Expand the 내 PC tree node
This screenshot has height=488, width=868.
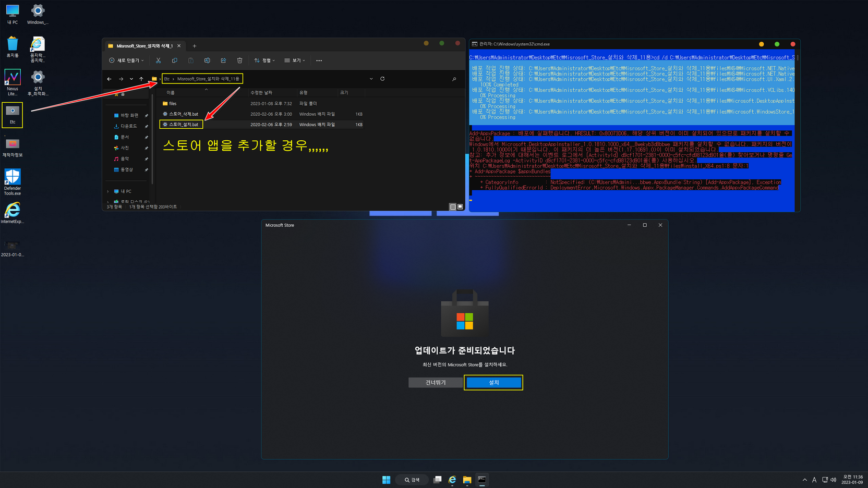coord(108,191)
